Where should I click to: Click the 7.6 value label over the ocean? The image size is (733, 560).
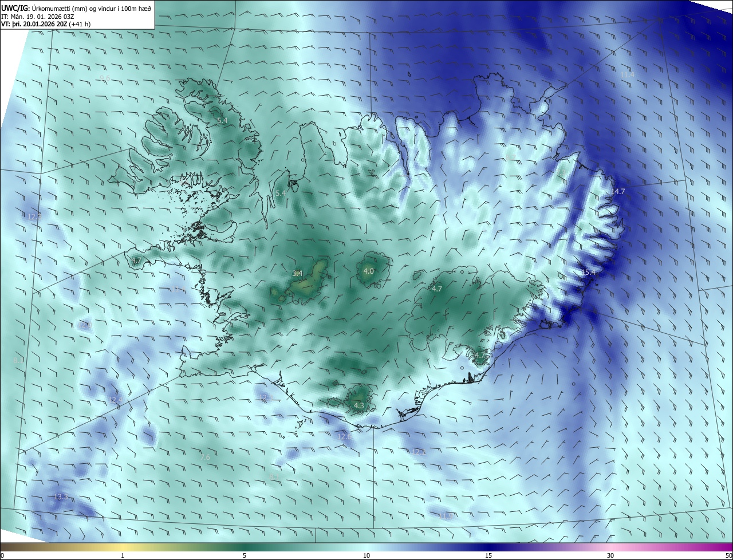(205, 457)
